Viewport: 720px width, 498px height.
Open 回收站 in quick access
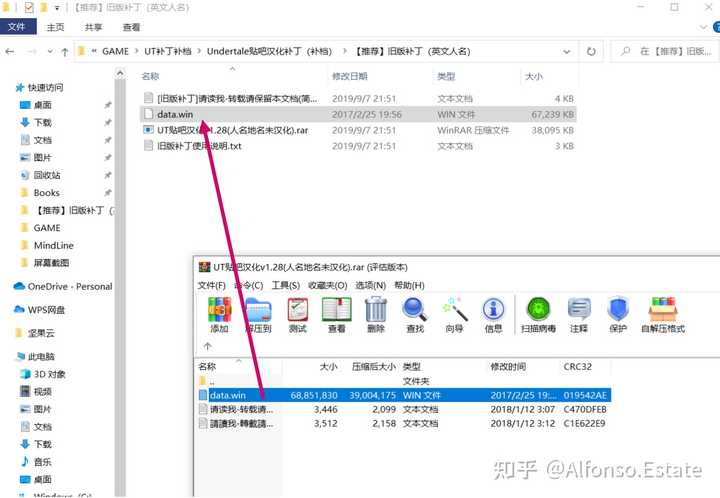pyautogui.click(x=40, y=175)
